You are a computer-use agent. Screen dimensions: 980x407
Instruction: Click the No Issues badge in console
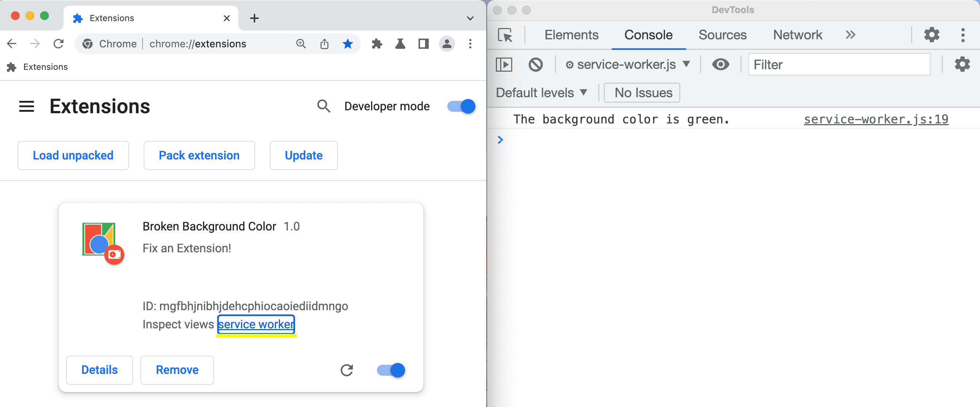pos(642,92)
